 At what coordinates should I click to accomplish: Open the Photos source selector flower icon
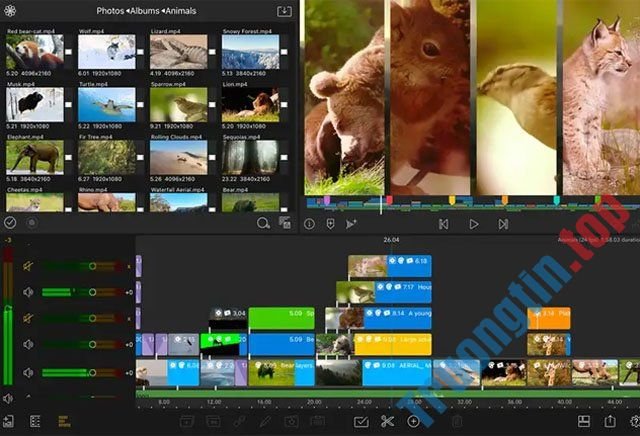tap(9, 11)
